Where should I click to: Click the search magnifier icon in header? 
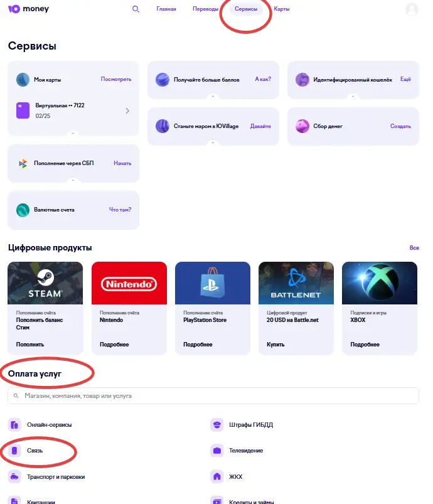(x=136, y=9)
